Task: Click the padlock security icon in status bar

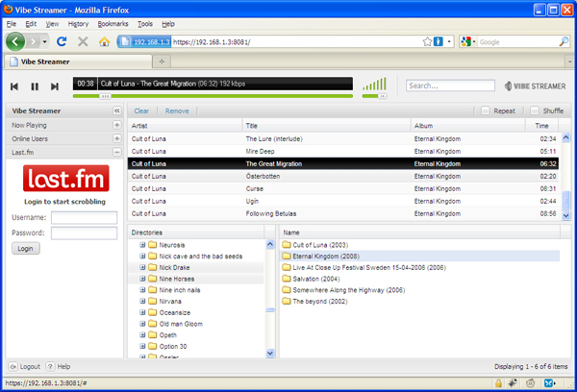Action: click(x=498, y=383)
